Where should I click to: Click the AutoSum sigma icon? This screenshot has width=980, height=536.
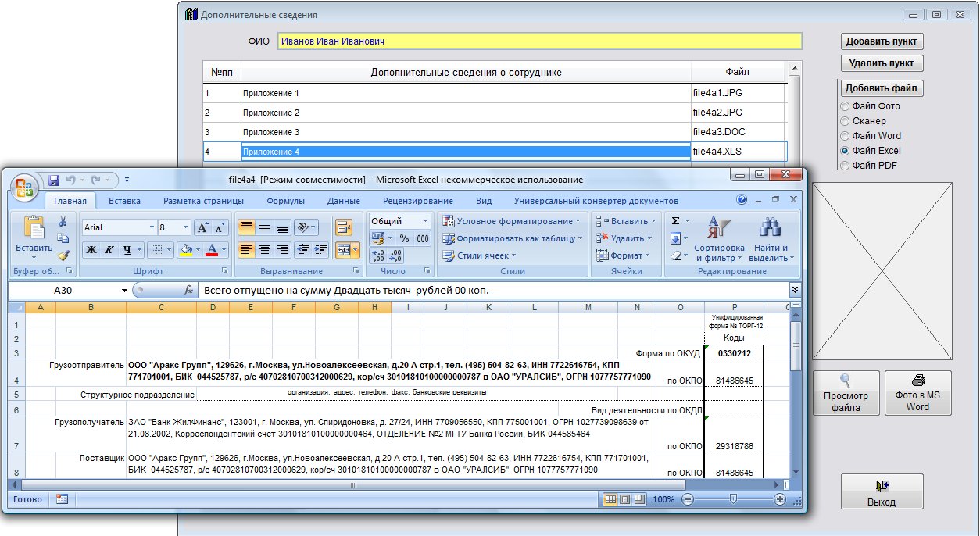[x=675, y=221]
